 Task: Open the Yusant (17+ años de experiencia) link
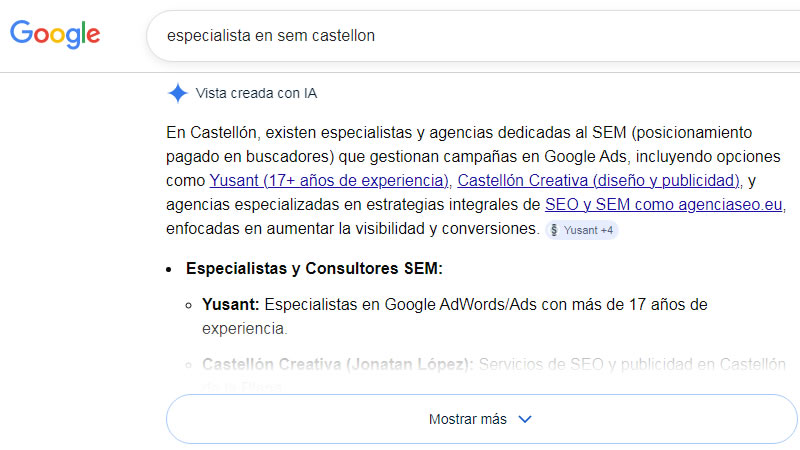point(329,181)
